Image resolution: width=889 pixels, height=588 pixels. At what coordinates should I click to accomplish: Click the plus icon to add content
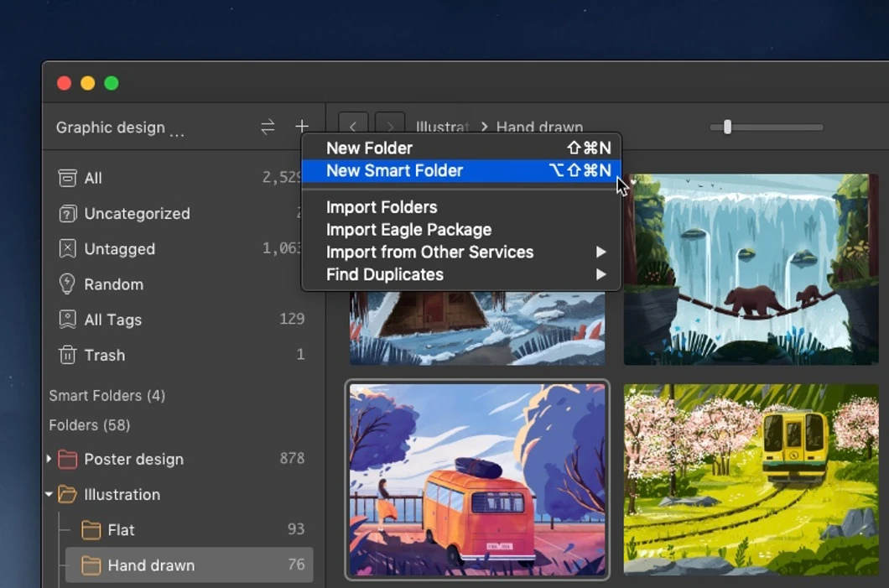tap(302, 127)
